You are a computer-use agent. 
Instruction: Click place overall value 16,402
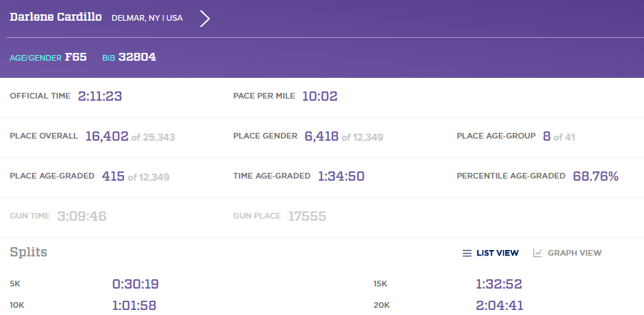[106, 136]
